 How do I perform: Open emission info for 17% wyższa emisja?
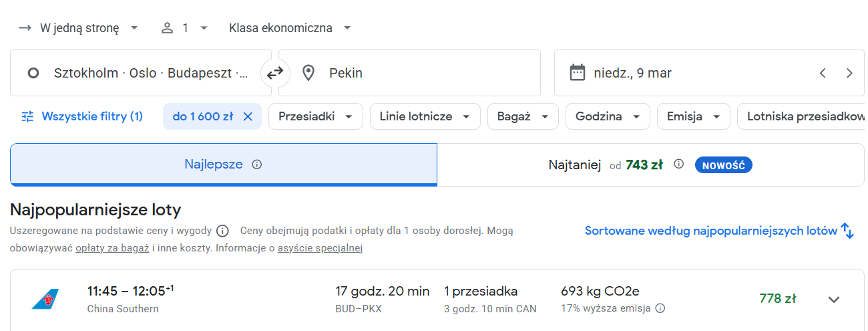660,308
